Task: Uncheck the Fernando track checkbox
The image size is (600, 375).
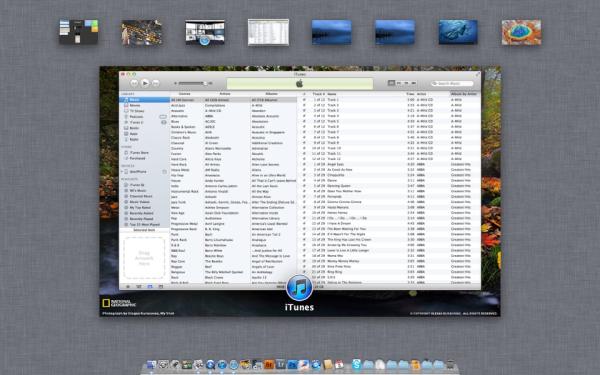Action: (304, 196)
